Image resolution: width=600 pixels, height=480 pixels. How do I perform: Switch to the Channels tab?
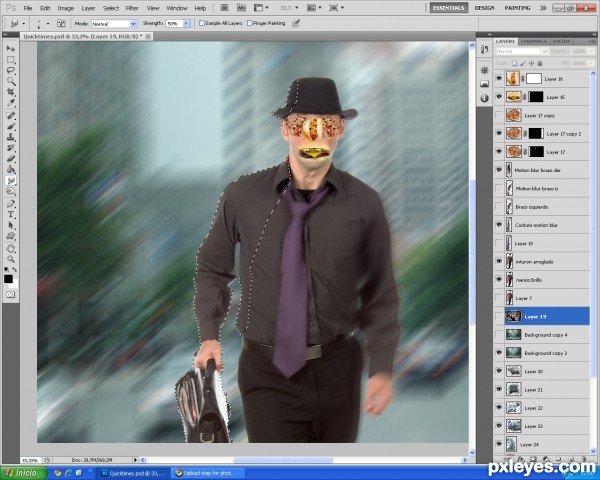click(x=533, y=41)
